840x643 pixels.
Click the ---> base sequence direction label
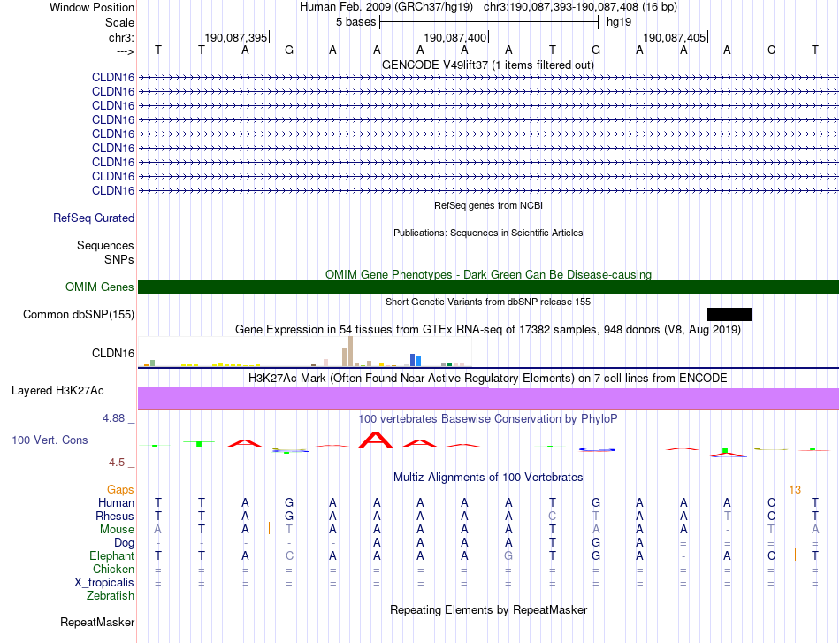125,51
